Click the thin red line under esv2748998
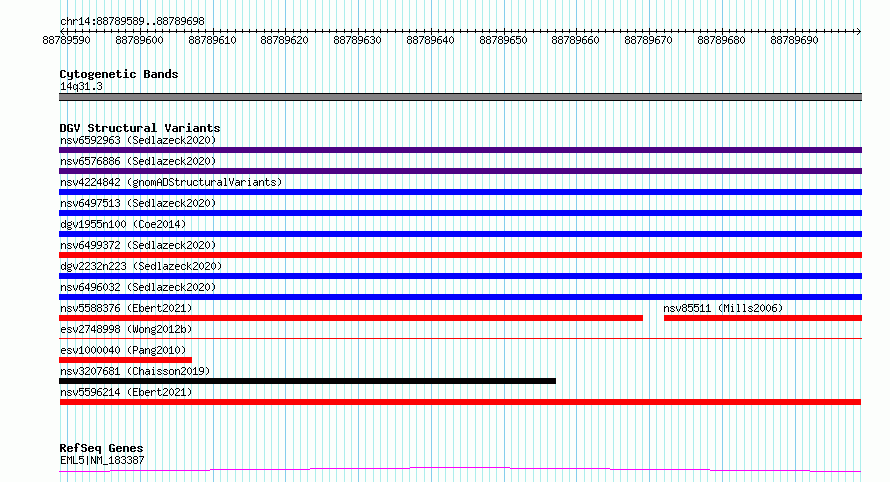 460,338
